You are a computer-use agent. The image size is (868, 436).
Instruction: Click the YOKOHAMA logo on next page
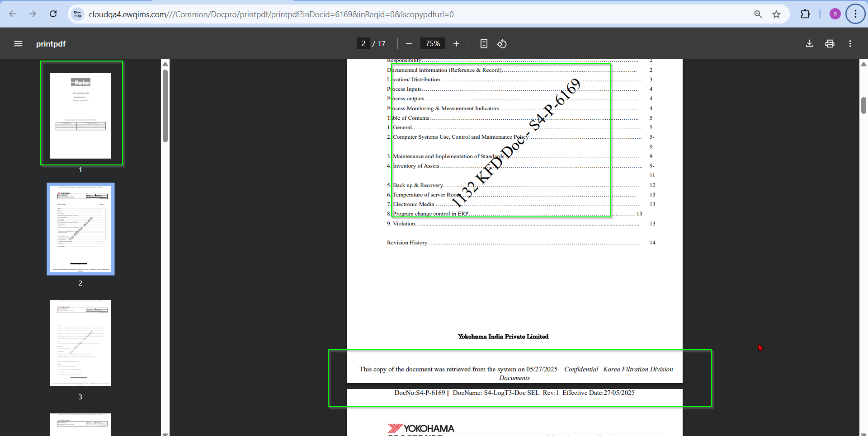point(421,428)
